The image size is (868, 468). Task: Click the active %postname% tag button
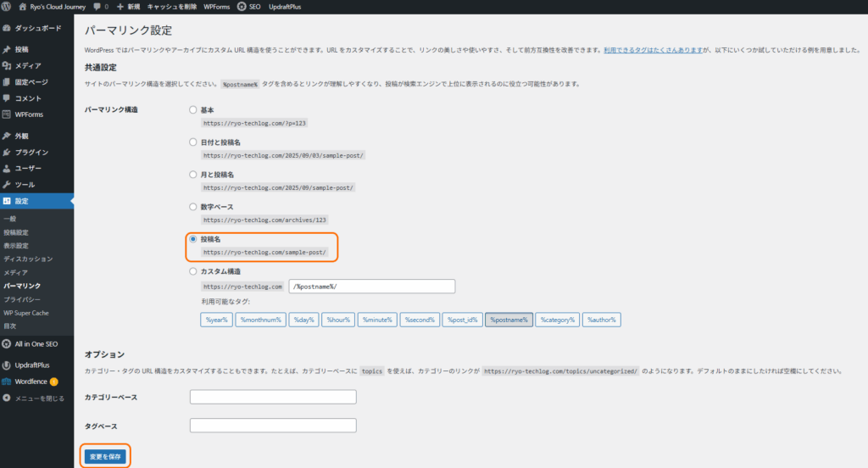pos(509,320)
